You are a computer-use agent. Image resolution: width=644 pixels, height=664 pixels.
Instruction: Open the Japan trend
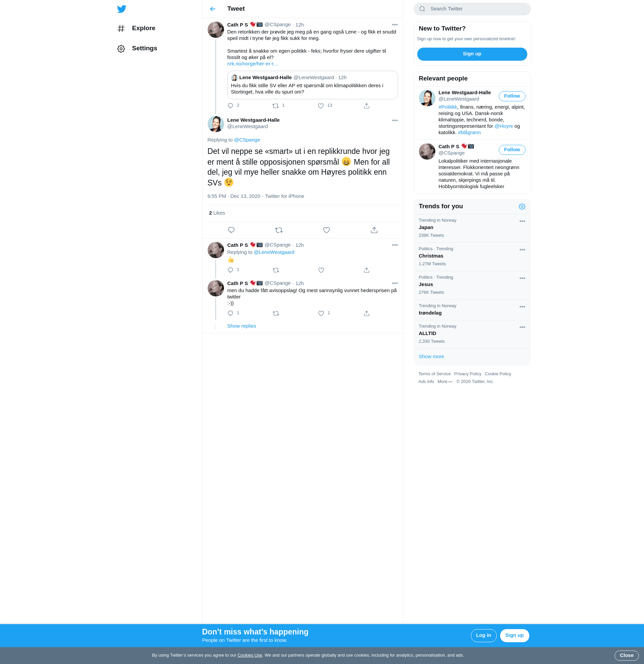pos(472,228)
